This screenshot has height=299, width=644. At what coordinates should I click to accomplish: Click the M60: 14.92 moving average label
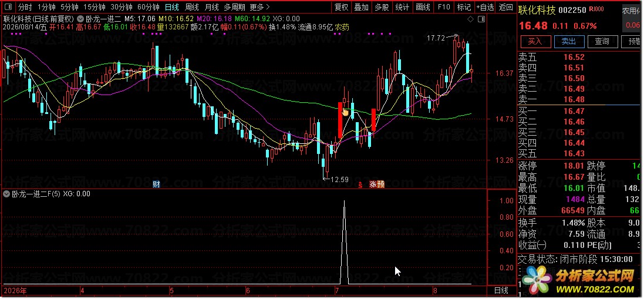pos(253,18)
